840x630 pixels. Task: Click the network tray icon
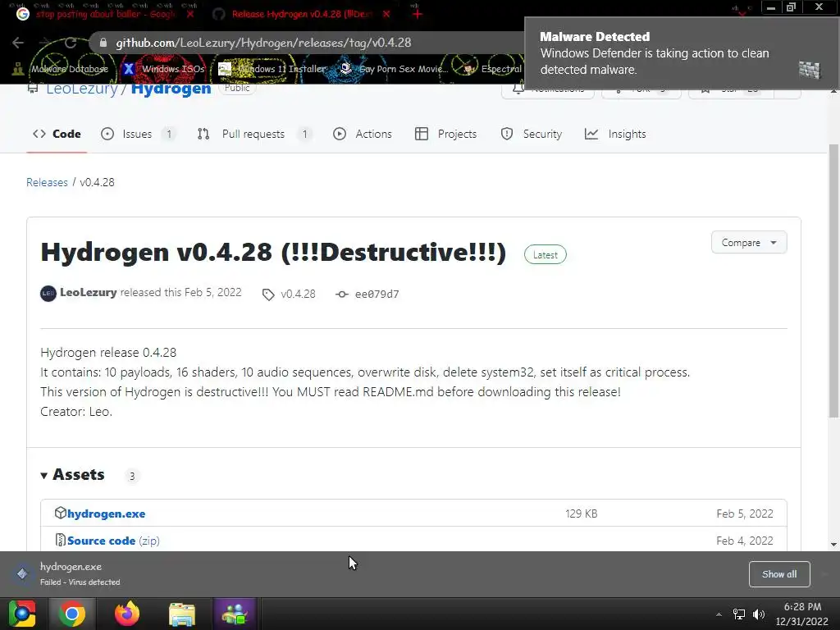pyautogui.click(x=739, y=614)
